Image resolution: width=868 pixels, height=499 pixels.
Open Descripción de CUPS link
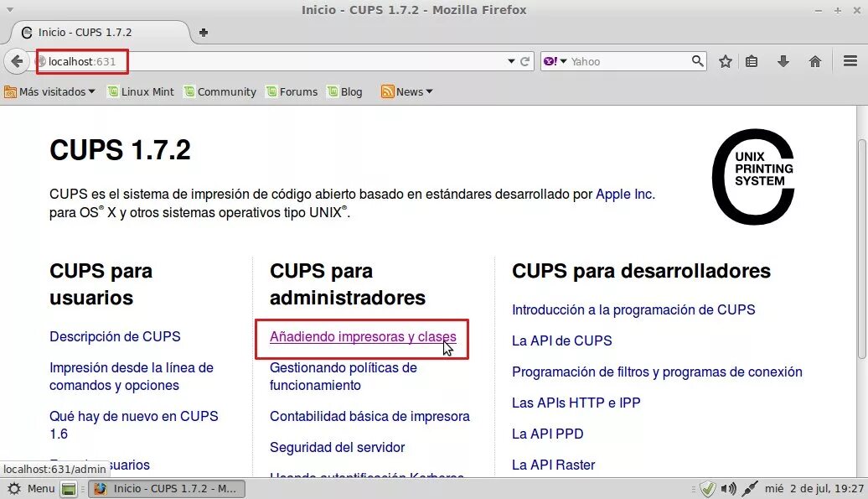[115, 337]
